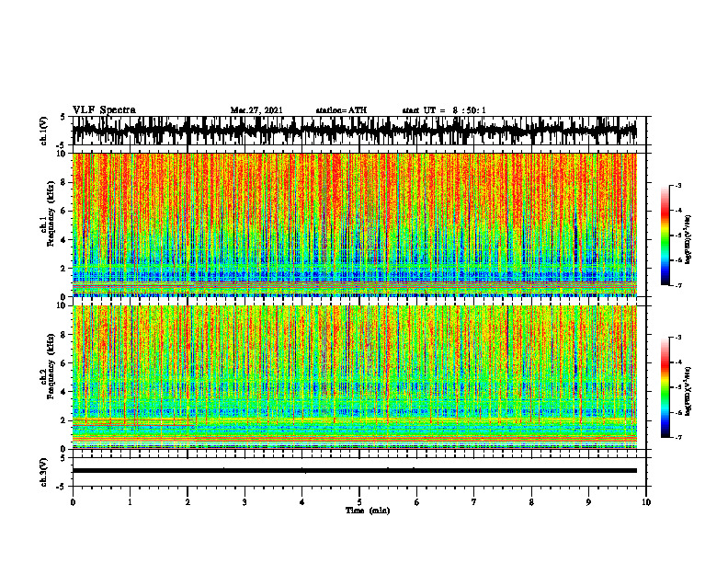Click the 'Time (min)' axis title
This screenshot has width=728, height=563.
click(x=368, y=511)
